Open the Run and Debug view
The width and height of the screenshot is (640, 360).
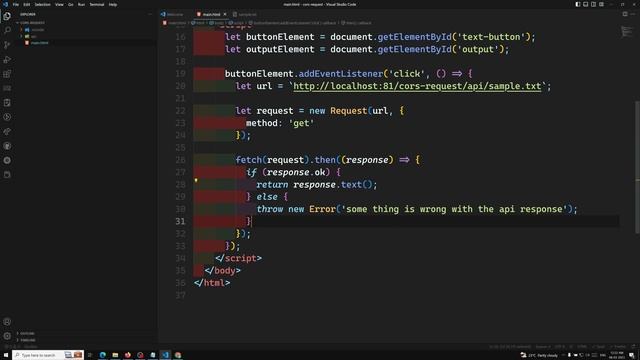click(7, 60)
